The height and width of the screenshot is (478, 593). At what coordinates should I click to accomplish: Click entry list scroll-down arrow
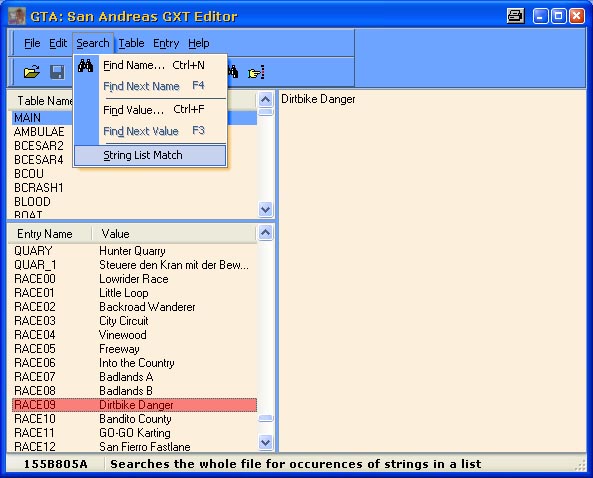click(x=265, y=442)
